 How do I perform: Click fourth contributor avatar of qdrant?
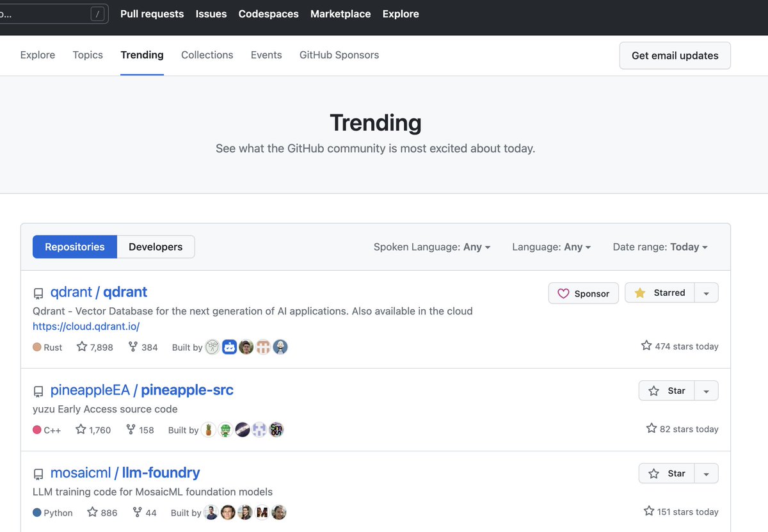263,347
